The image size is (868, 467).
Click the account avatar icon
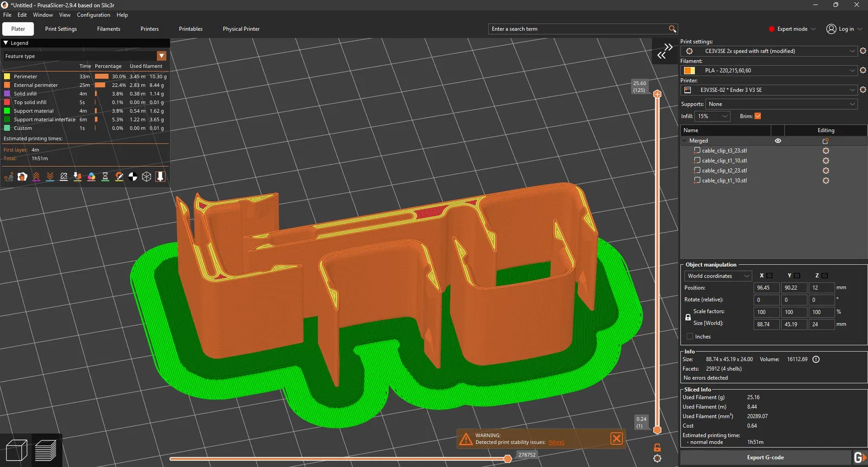831,29
